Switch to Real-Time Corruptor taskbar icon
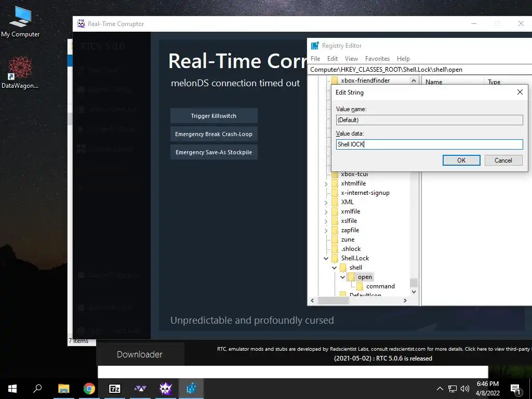The height and width of the screenshot is (399, 532). click(166, 389)
